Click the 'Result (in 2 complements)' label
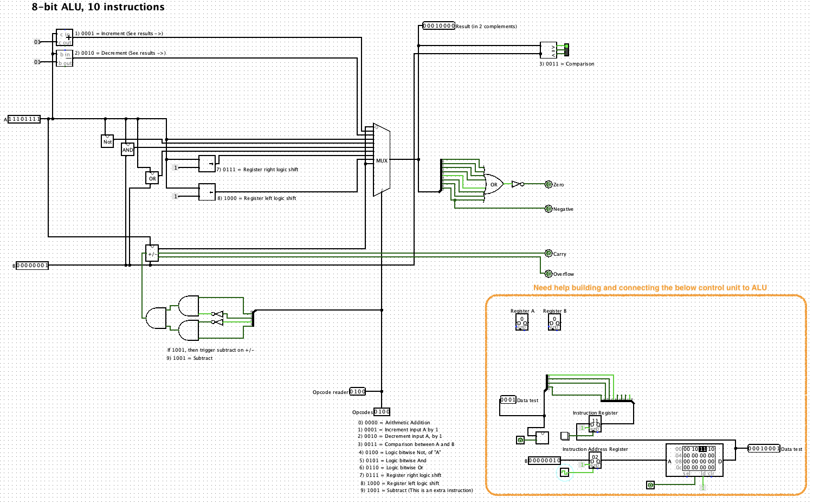 coord(486,26)
